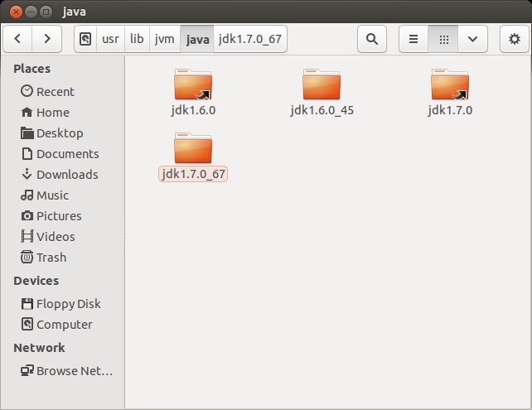Click the Music note icon in sidebar

point(27,195)
